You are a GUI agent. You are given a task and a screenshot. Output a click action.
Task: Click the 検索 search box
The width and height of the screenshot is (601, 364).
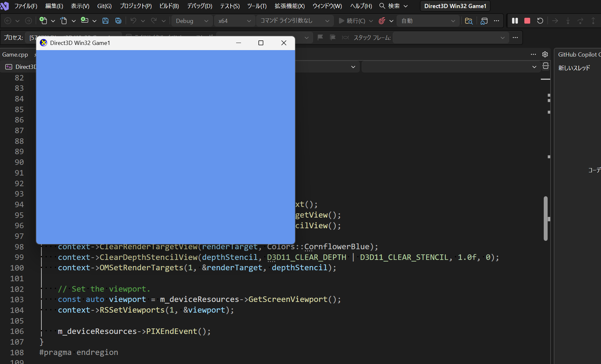tap(393, 6)
